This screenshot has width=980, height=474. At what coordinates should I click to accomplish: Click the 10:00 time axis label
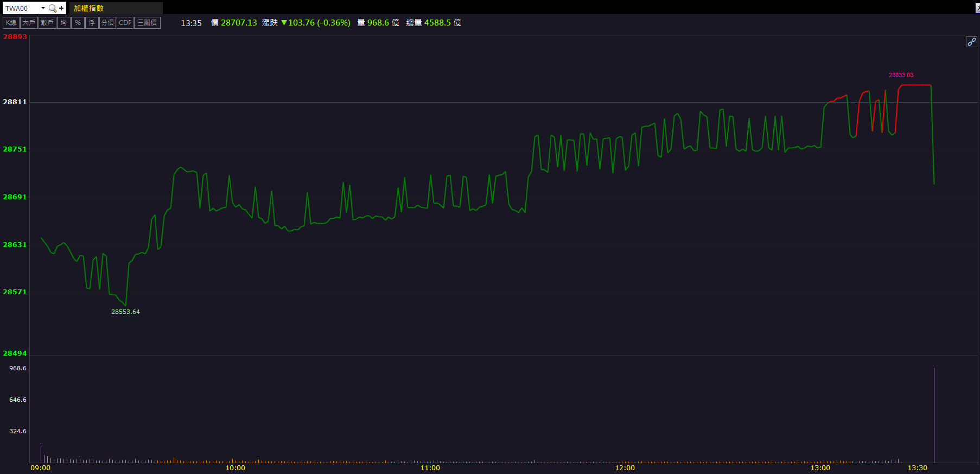[235, 467]
